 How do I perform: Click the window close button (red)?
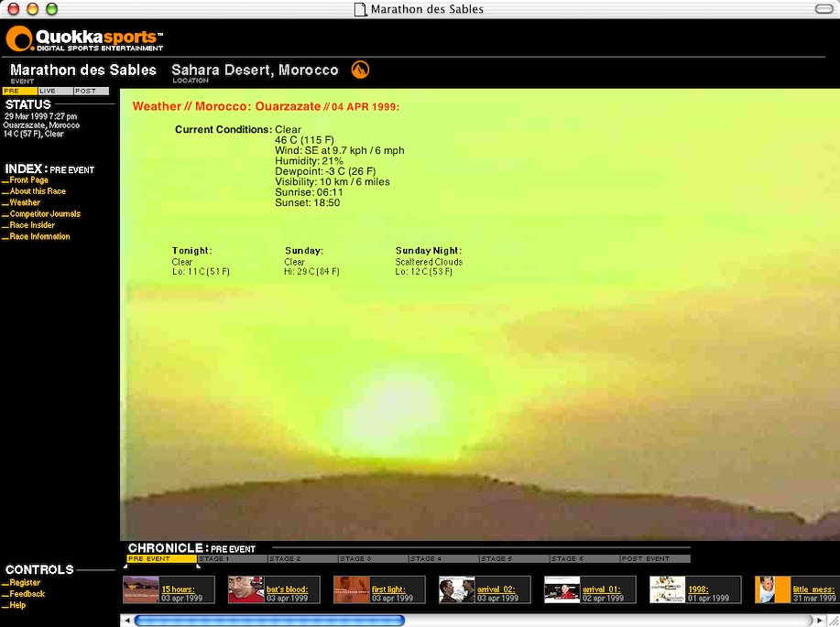[x=14, y=8]
